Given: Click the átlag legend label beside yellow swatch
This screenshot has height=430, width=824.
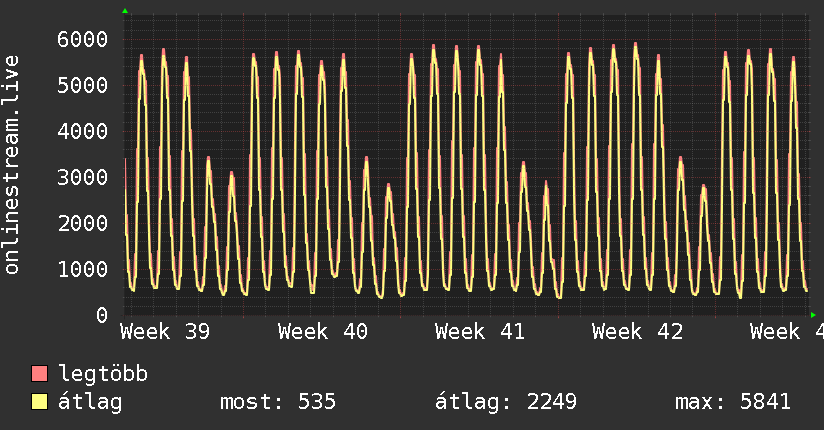Looking at the screenshot, I should [x=90, y=402].
